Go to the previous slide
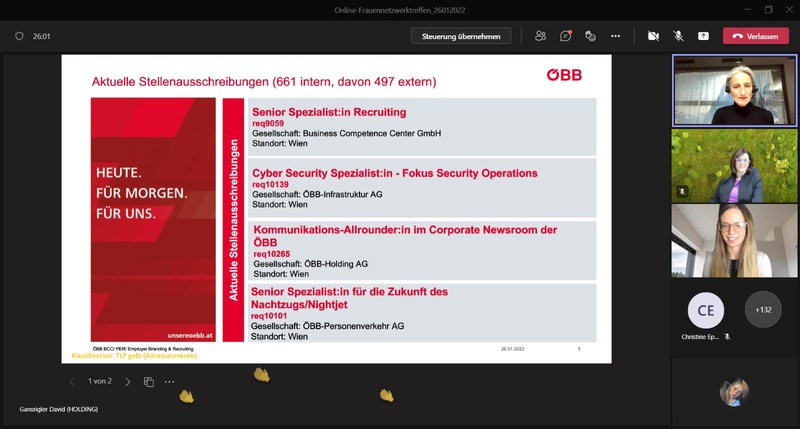The width and height of the screenshot is (800, 429). pyautogui.click(x=72, y=381)
